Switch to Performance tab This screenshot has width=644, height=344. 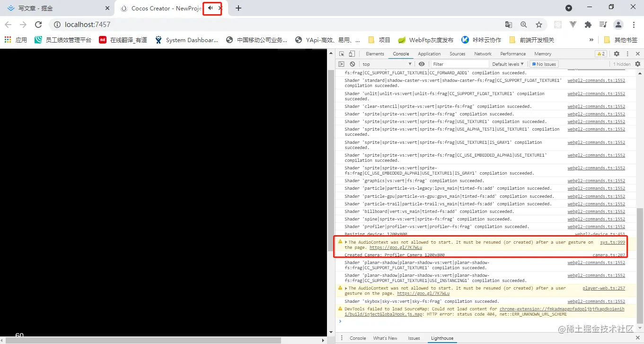coord(513,54)
